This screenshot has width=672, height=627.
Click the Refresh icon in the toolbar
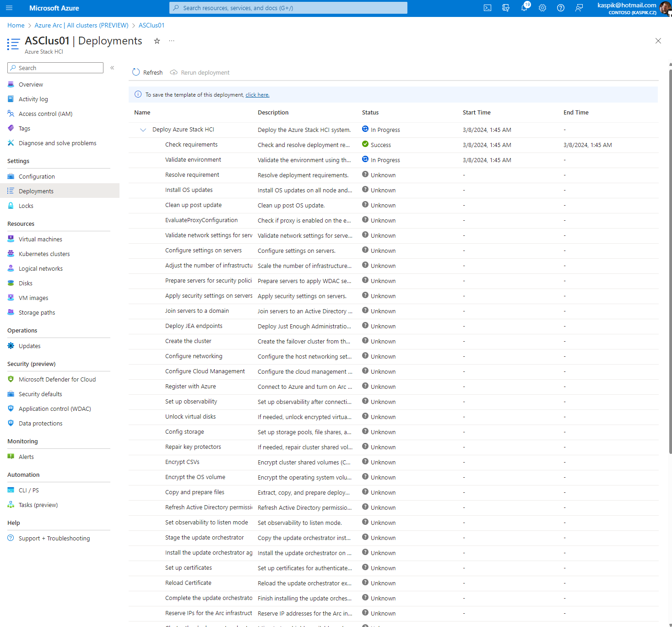coord(136,72)
